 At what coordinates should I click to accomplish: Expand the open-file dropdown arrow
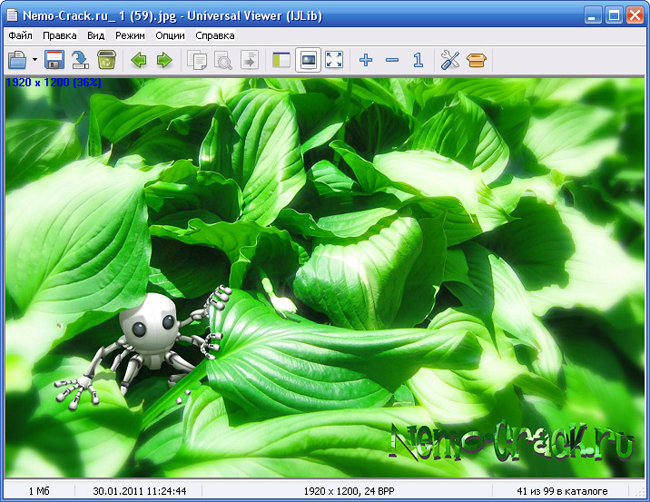(x=35, y=60)
